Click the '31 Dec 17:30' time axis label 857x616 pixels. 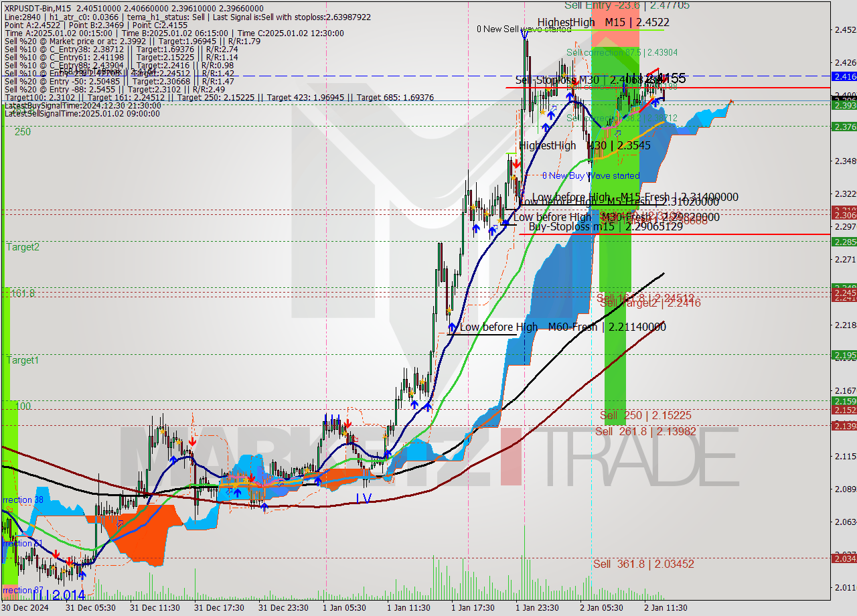coord(219,608)
